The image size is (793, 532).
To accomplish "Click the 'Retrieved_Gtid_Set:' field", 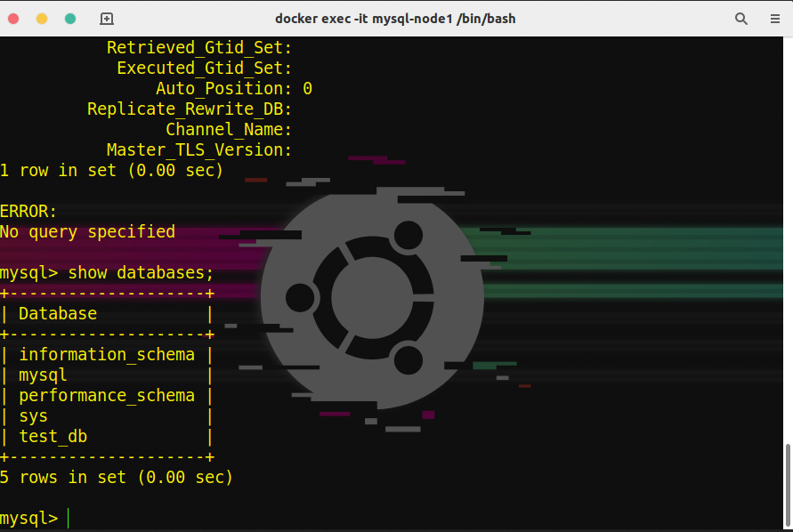I will pyautogui.click(x=199, y=47).
